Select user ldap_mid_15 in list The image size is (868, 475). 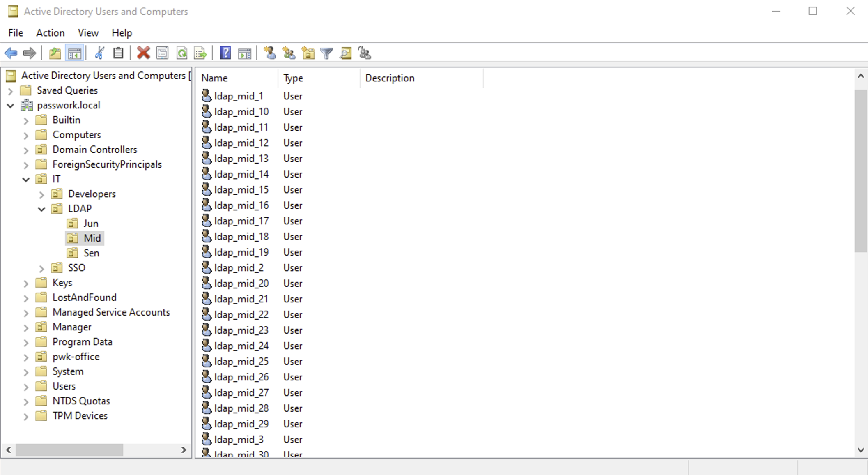pyautogui.click(x=241, y=190)
